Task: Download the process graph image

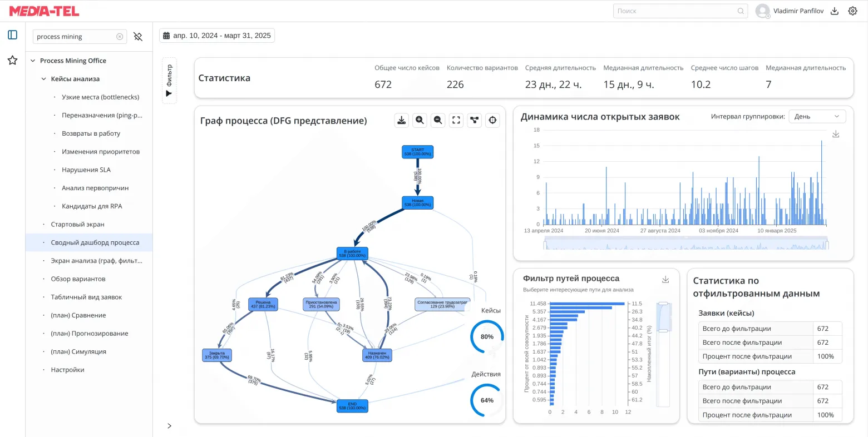Action: coord(401,120)
